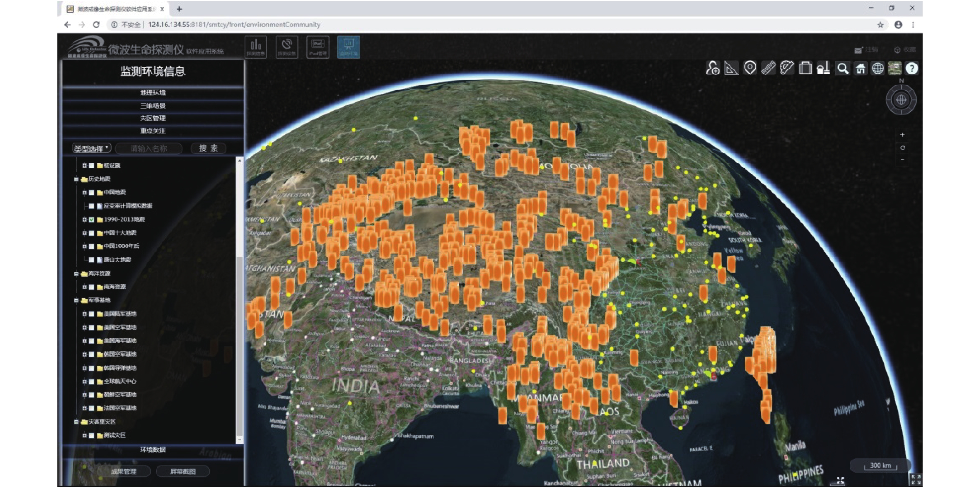The width and height of the screenshot is (980, 488).
Task: Click the browser address bar URL
Action: 234,25
